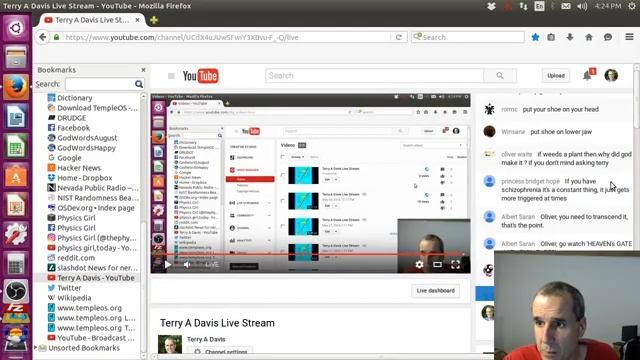Click the Firefox back arrow button

click(42, 37)
